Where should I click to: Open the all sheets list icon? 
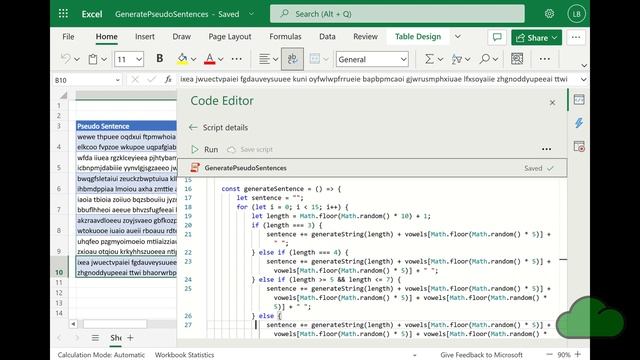tap(95, 338)
